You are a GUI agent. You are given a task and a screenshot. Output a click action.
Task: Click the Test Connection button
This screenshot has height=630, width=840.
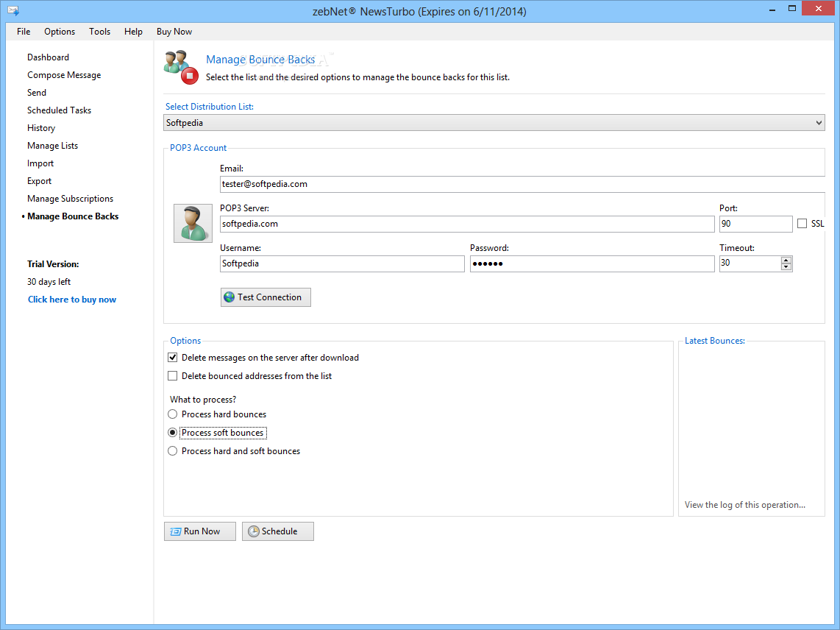[266, 297]
